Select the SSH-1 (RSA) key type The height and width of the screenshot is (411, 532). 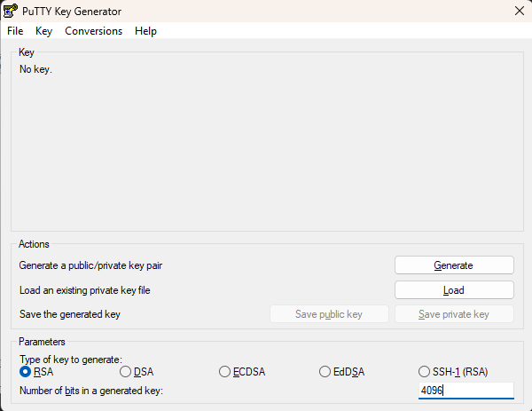pyautogui.click(x=453, y=372)
